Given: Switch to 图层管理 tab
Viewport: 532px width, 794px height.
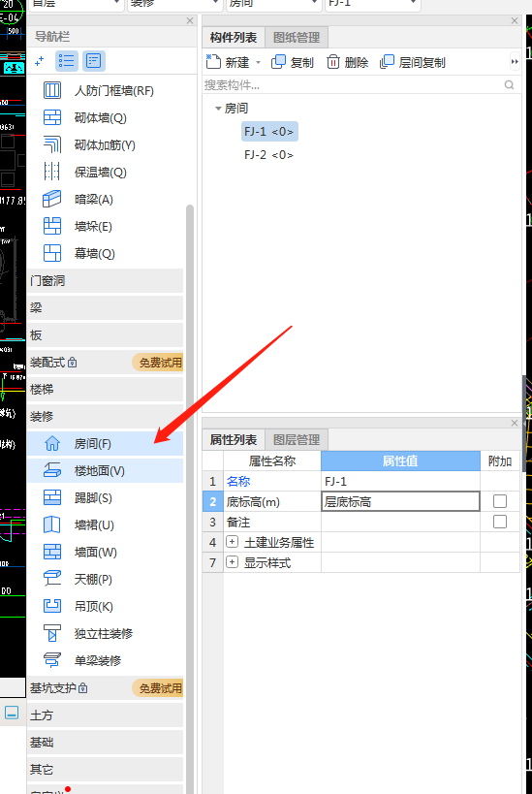Looking at the screenshot, I should point(297,439).
